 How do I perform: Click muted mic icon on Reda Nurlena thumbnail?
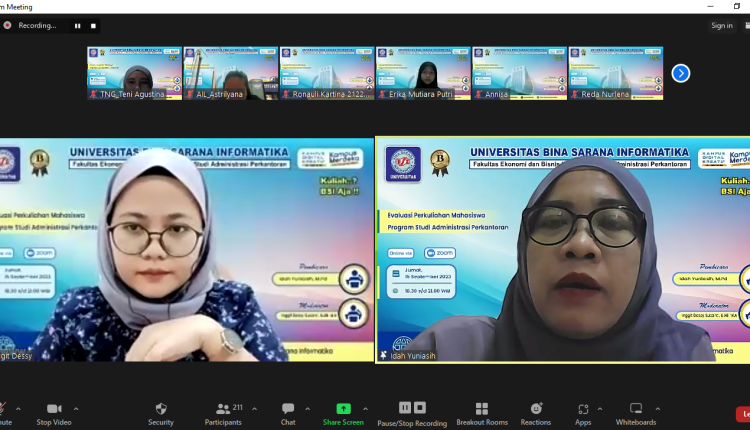coord(575,94)
